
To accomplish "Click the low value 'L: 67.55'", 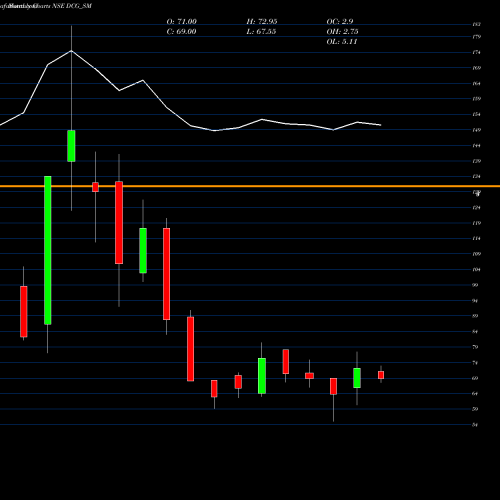I will point(261,32).
